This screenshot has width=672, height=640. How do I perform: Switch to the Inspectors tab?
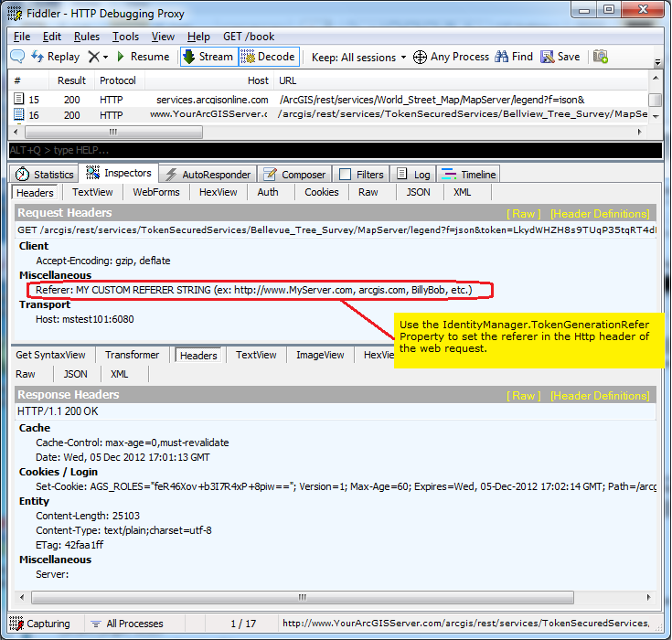tap(118, 173)
